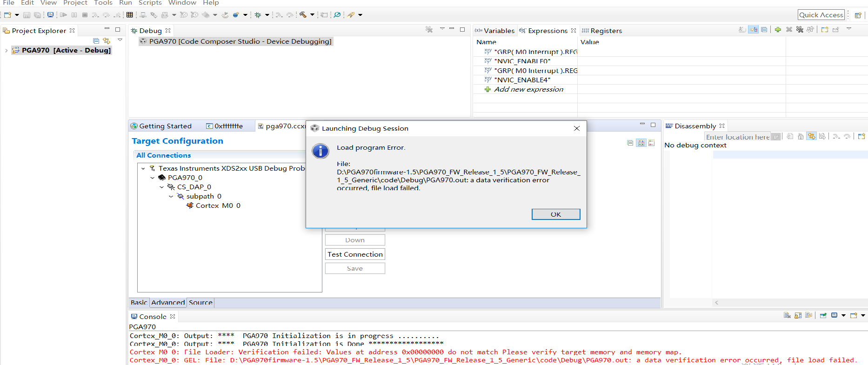The image size is (868, 365).
Task: Switch to the Basic tab at bottom
Action: tap(139, 302)
